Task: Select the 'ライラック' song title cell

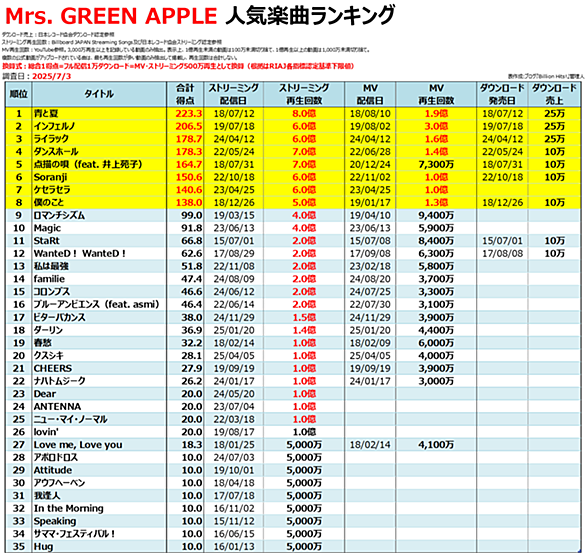Action: pos(99,139)
